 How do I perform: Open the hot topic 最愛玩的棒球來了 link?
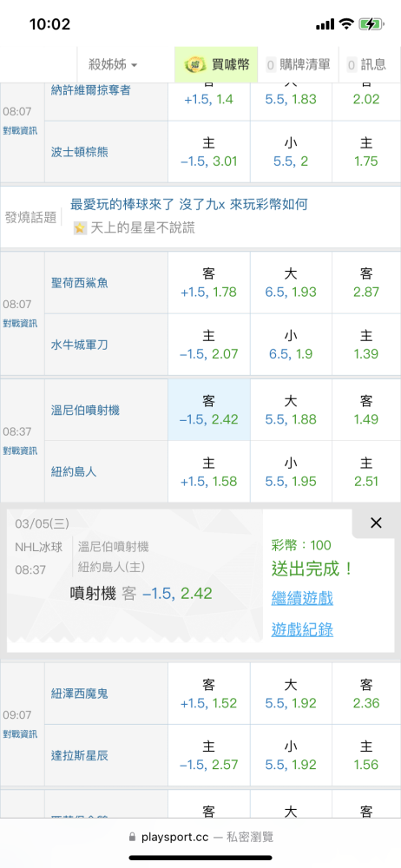tap(188, 204)
